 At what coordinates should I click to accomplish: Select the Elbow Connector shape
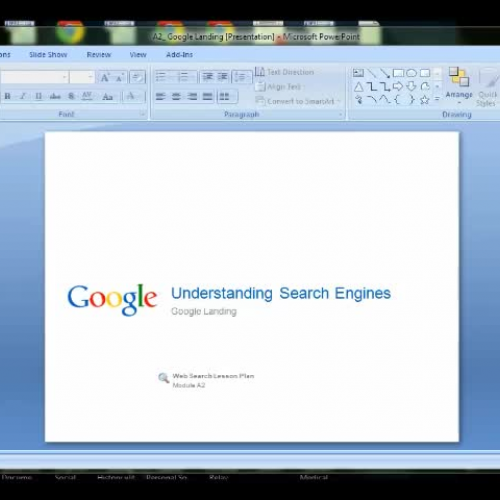click(372, 87)
